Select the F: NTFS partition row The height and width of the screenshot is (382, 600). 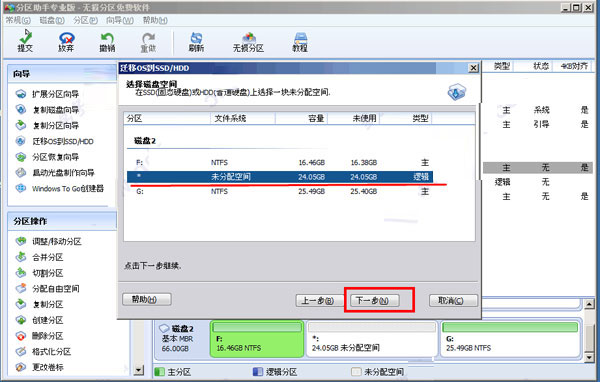tap(280, 162)
